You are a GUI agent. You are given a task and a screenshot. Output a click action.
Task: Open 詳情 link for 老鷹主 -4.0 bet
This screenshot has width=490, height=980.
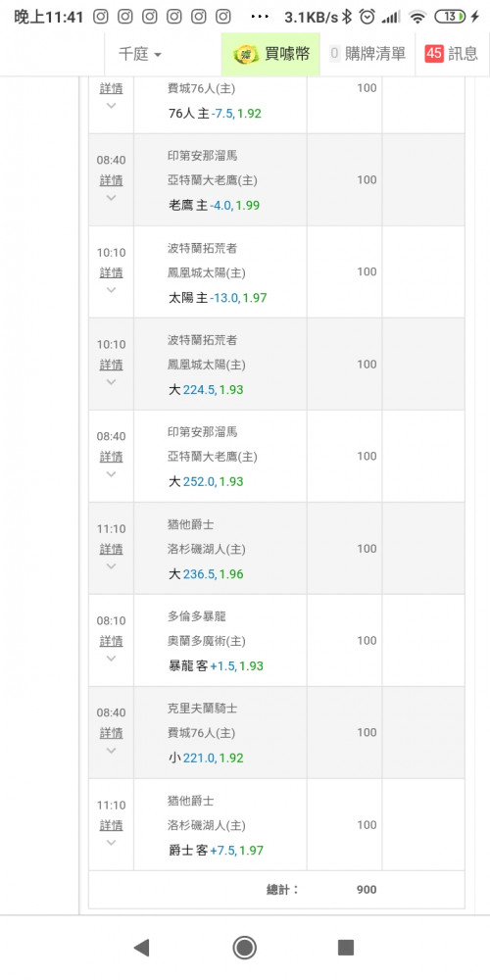click(111, 180)
